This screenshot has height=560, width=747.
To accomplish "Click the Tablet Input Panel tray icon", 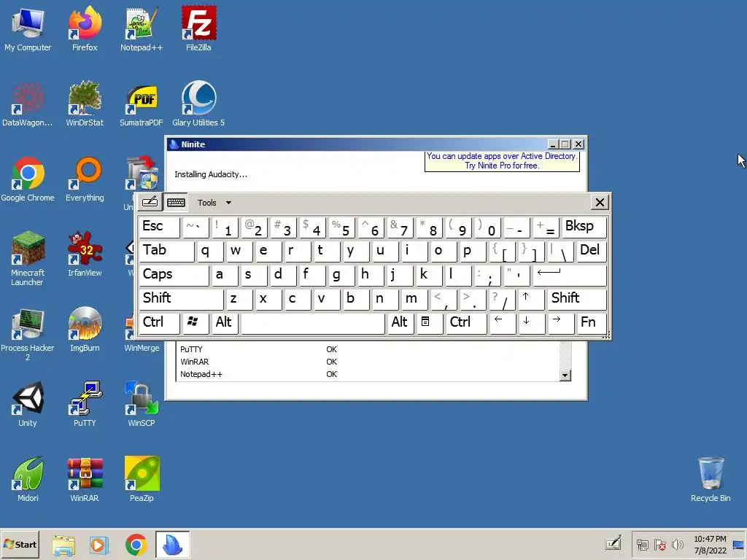I will (613, 542).
